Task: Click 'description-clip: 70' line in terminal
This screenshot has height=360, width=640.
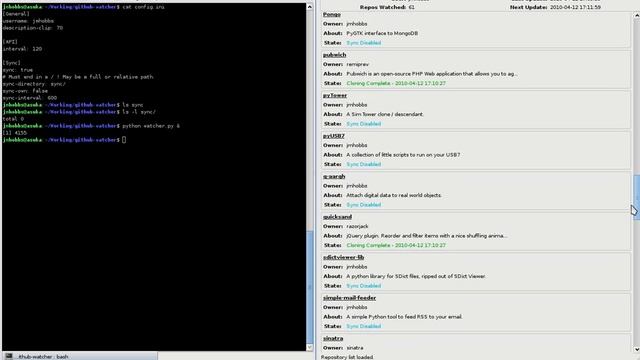Action: coord(33,28)
